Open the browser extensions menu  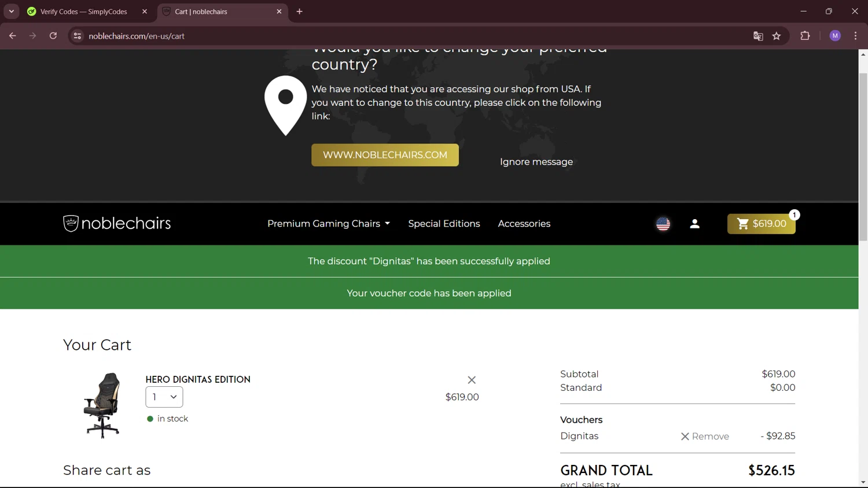click(x=805, y=36)
